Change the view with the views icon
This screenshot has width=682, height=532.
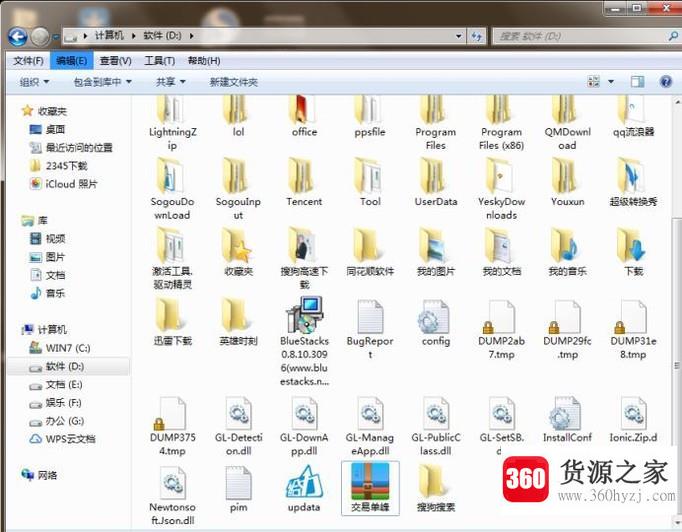[x=594, y=81]
